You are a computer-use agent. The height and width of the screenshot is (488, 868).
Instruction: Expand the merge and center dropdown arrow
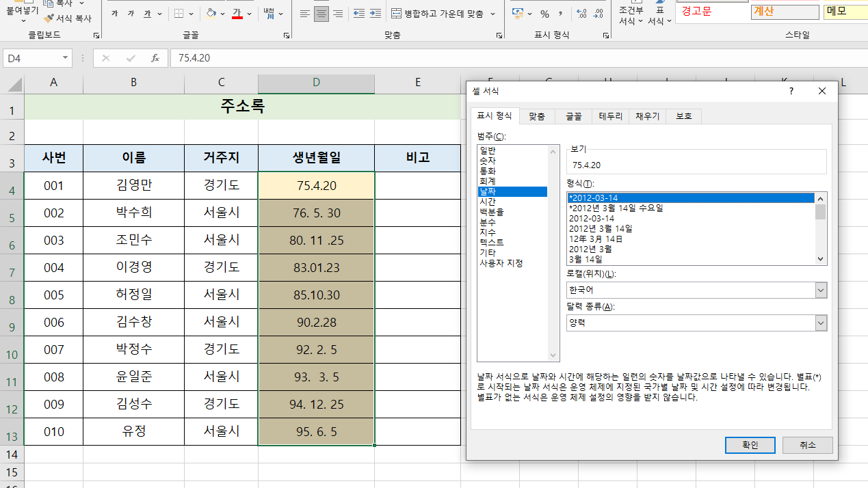(x=493, y=14)
